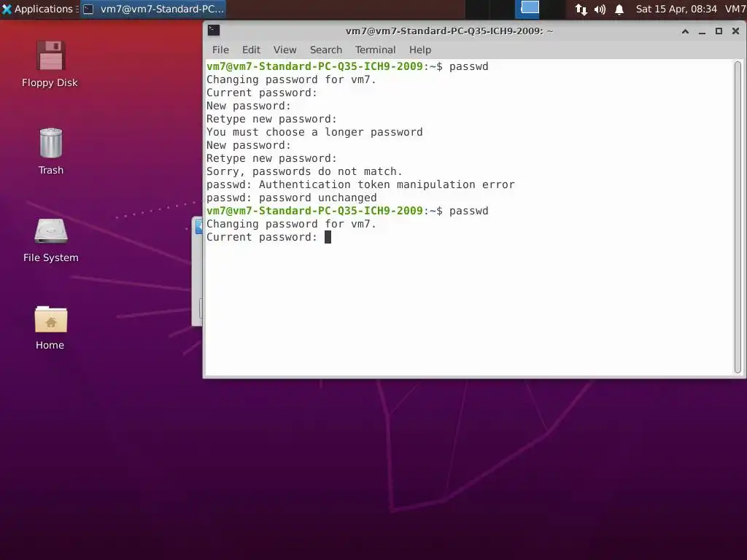Click the 'passwd: password unchanged' line
Viewport: 747px width, 560px height.
(x=292, y=198)
